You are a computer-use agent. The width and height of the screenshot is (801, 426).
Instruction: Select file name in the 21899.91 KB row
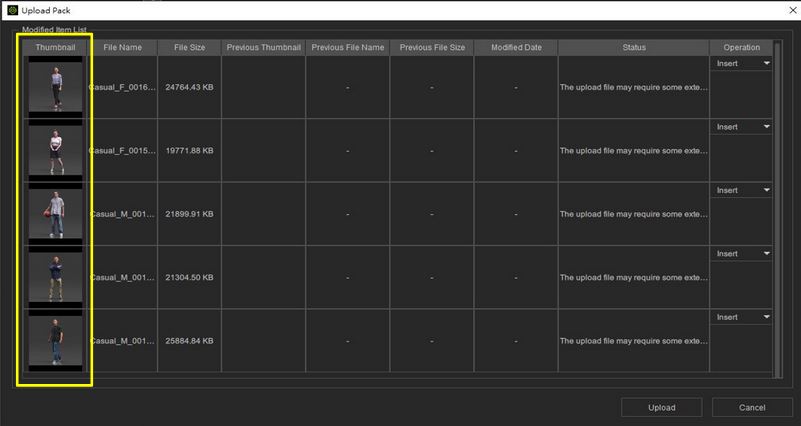tap(123, 214)
